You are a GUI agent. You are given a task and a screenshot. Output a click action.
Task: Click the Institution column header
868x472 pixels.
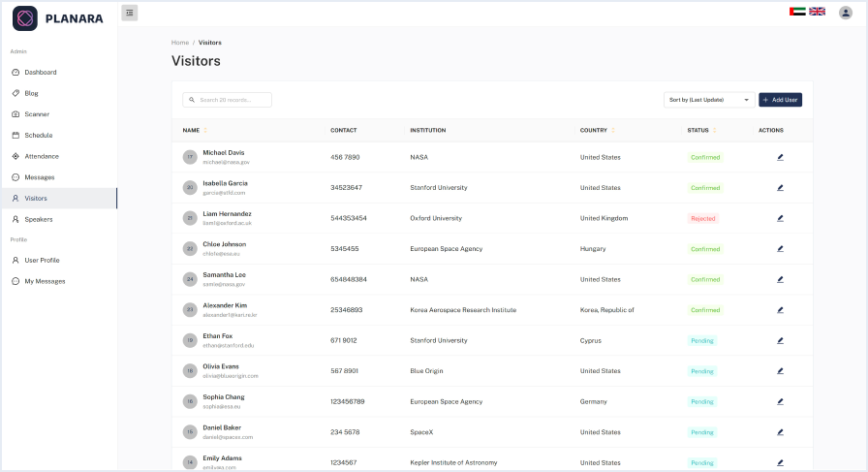click(427, 130)
